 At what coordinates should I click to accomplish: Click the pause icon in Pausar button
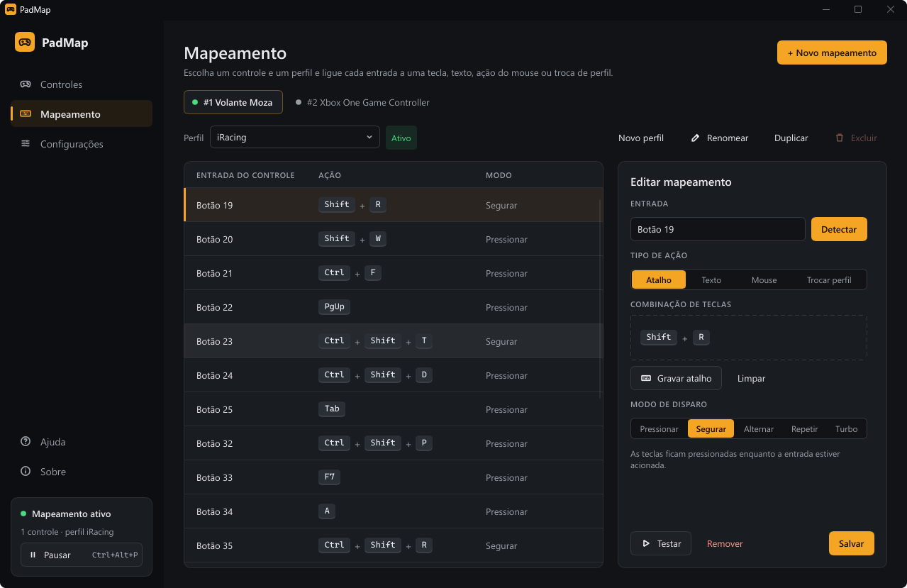click(x=33, y=555)
